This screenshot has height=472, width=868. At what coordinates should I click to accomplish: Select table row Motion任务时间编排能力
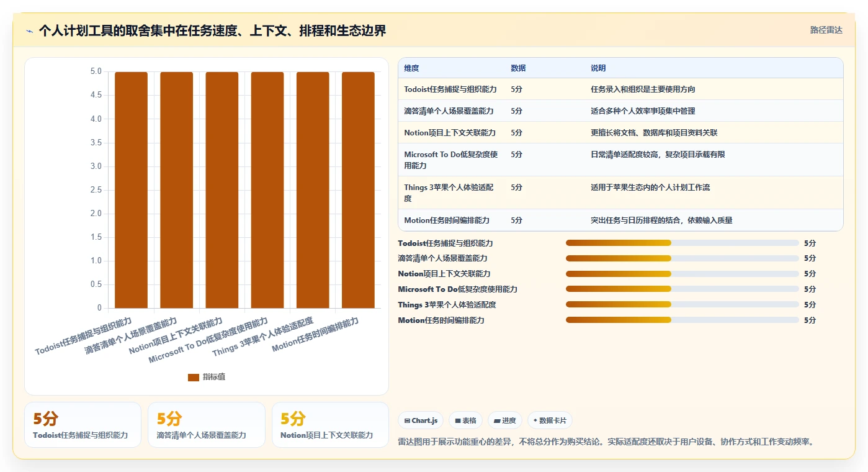[620, 220]
